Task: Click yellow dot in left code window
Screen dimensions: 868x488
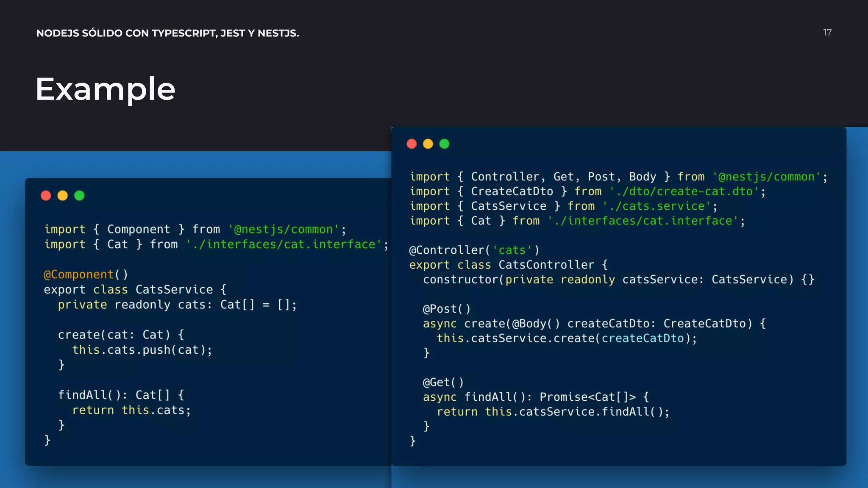Action: [x=63, y=195]
